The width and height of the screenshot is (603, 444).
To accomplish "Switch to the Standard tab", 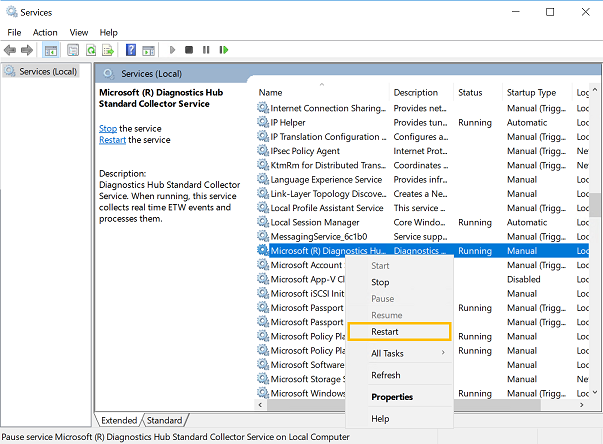I will (x=165, y=421).
